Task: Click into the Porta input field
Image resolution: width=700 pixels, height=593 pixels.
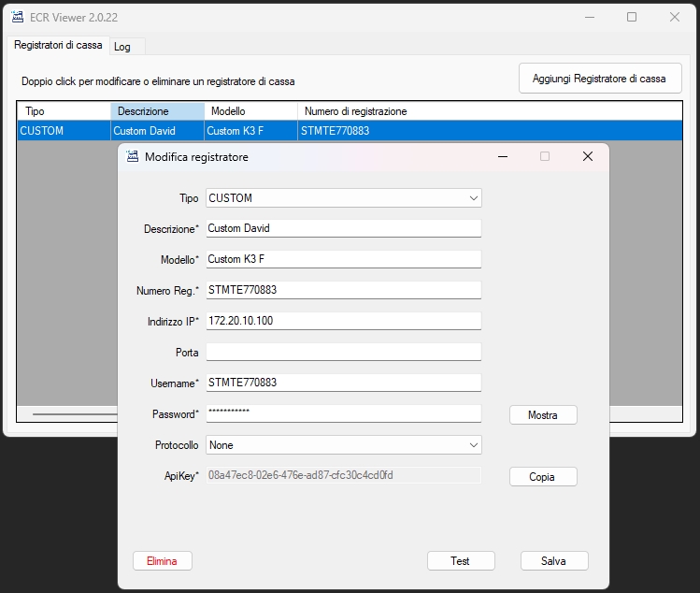Action: 343,353
